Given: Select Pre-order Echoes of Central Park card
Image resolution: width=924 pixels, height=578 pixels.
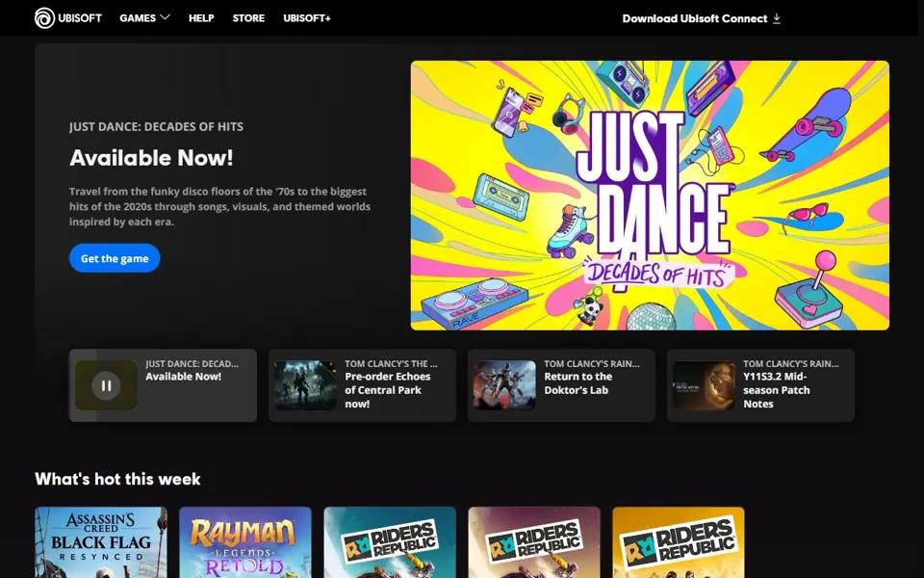Looking at the screenshot, I should tap(362, 385).
